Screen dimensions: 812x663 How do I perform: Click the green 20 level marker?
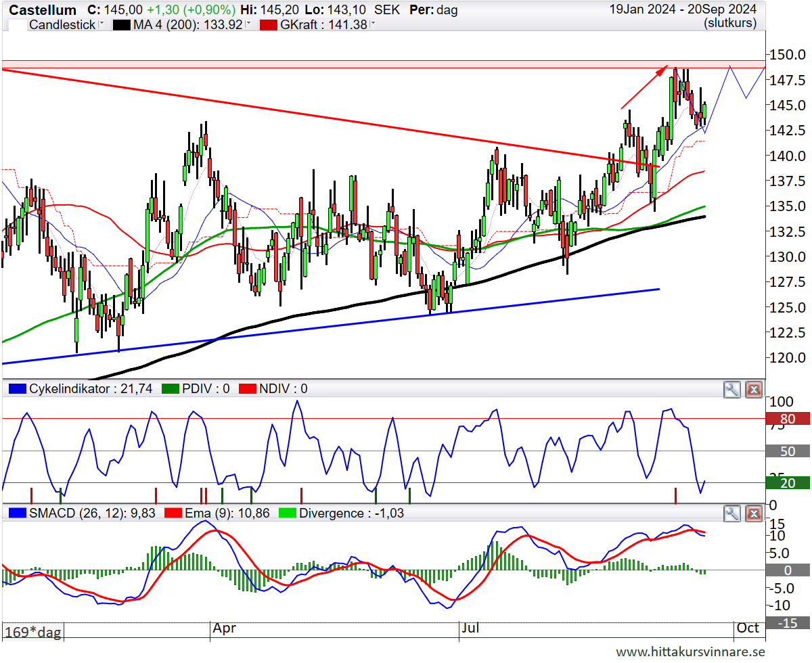click(788, 483)
